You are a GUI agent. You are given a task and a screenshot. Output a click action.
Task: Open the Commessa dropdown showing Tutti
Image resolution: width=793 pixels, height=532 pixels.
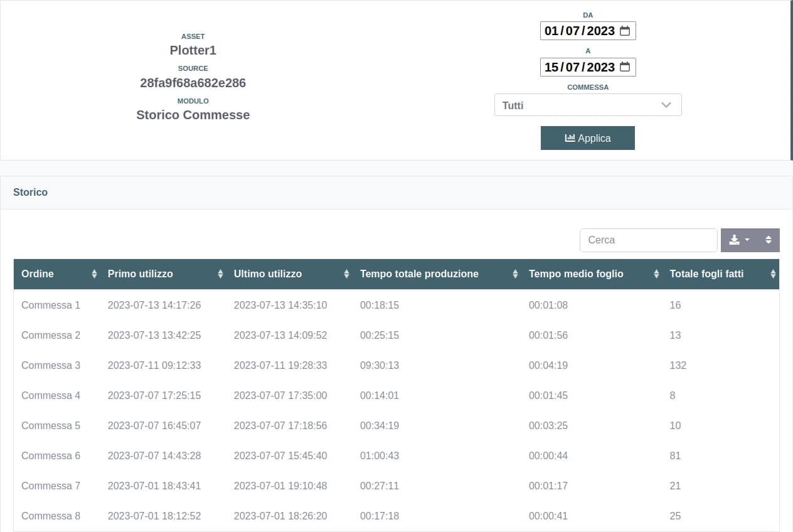(x=588, y=105)
